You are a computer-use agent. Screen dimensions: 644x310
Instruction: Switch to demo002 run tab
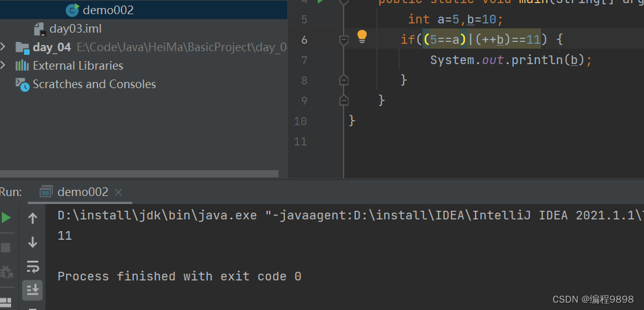click(x=75, y=192)
